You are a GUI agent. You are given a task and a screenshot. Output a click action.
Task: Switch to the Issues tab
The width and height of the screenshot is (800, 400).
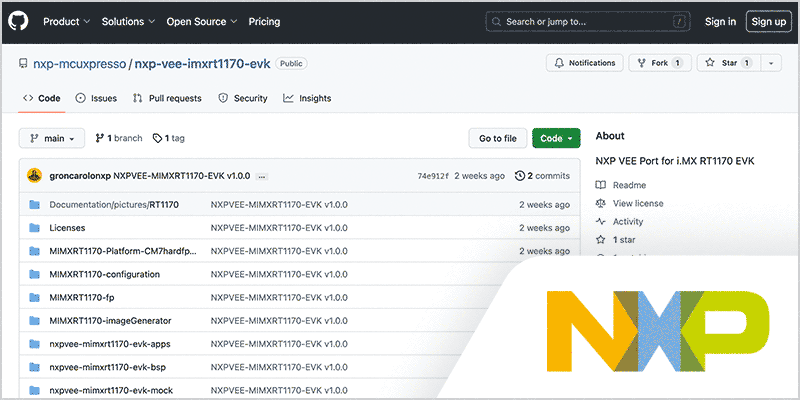96,98
